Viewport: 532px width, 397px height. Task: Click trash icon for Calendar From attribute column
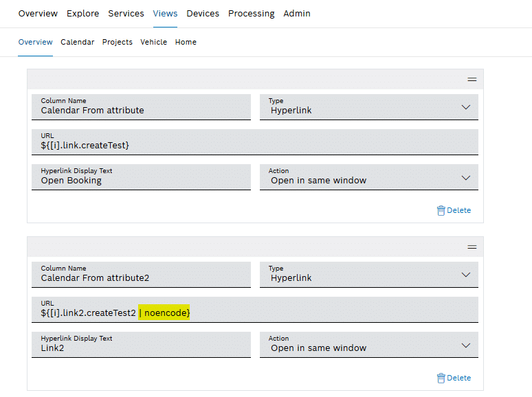[x=441, y=210]
